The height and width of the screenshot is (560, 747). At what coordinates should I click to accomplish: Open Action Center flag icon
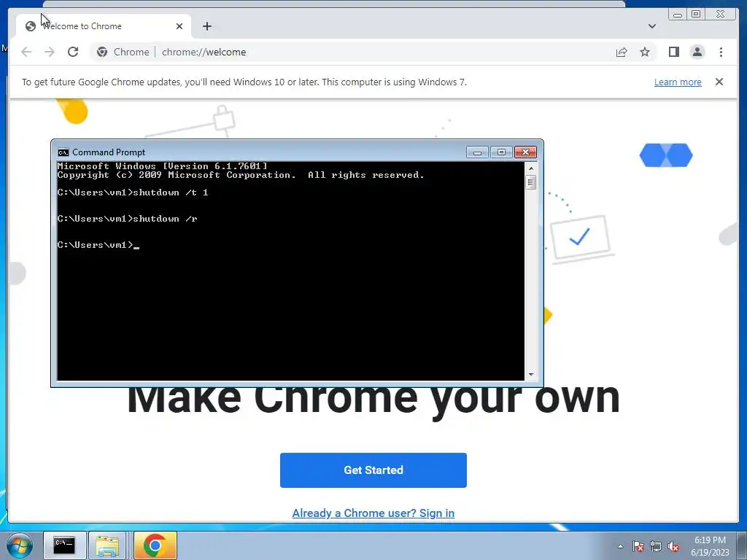pyautogui.click(x=638, y=546)
